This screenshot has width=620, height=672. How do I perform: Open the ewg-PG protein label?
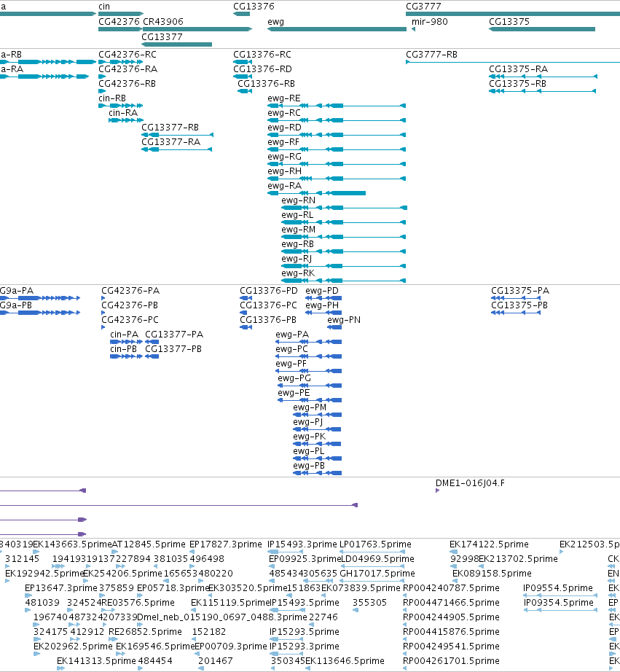[x=294, y=378]
